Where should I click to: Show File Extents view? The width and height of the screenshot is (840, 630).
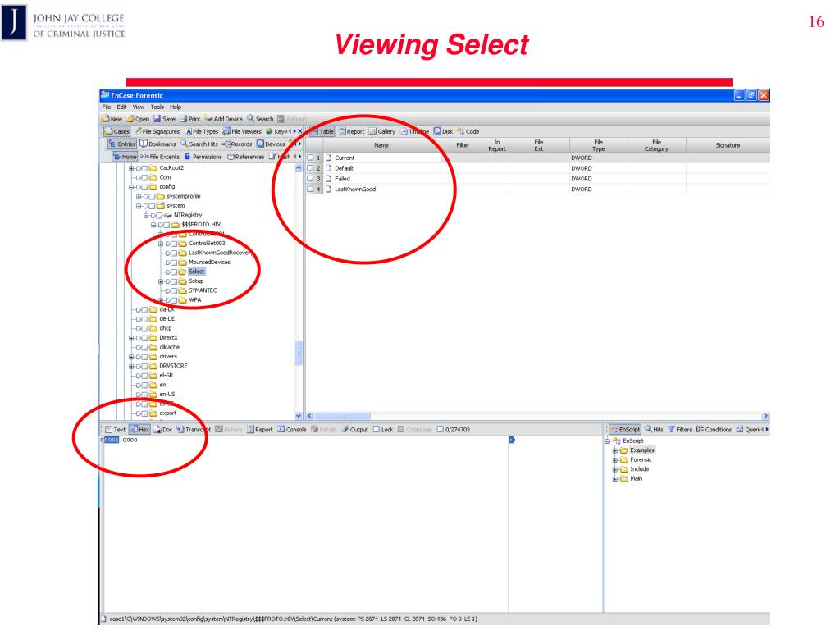(160, 157)
